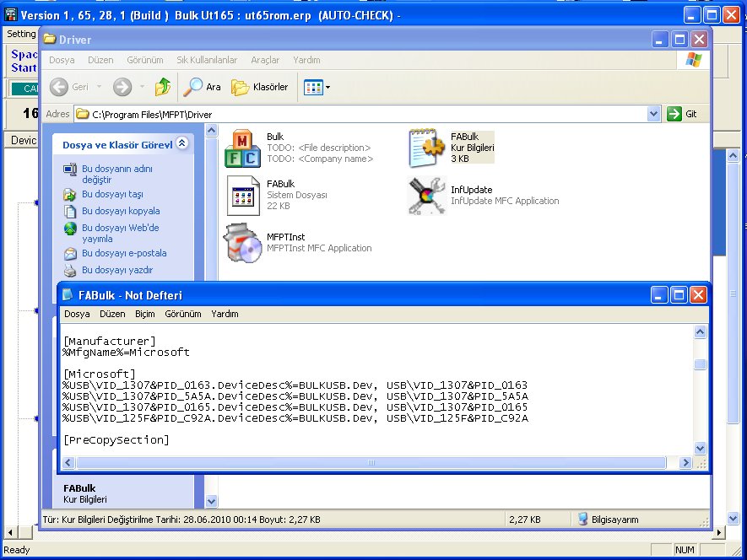Click Bu dosyayı Web'de yayımla
The height and width of the screenshot is (560, 747).
tap(121, 233)
